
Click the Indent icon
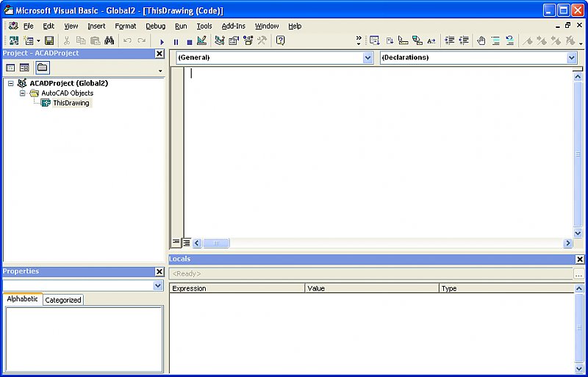coord(450,40)
